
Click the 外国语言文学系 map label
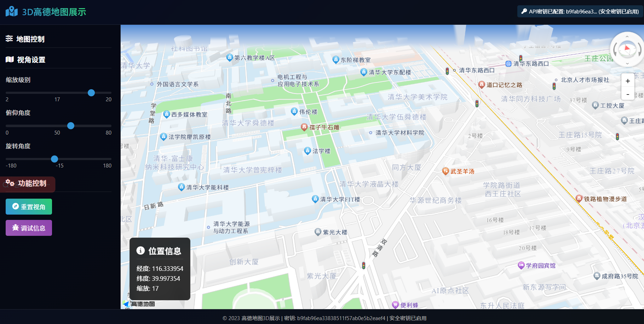click(178, 84)
